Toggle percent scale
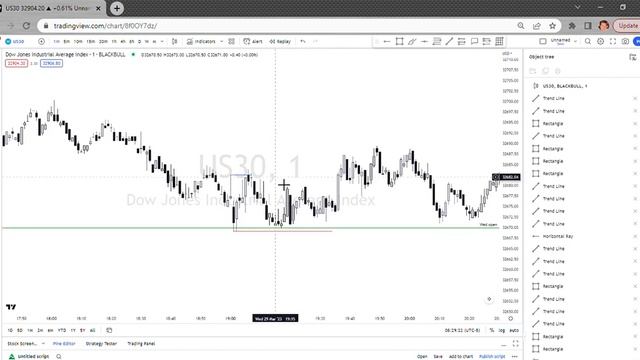Image resolution: width=640 pixels, height=360 pixels. click(x=492, y=330)
